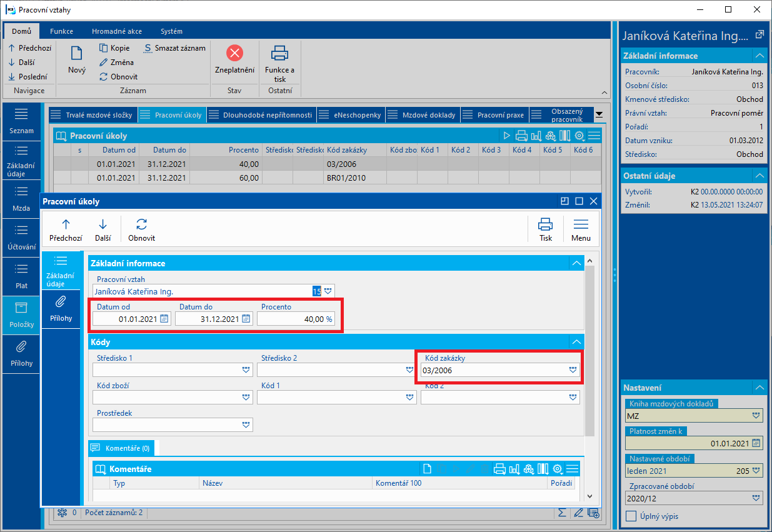Click Předchozí navigation button in ribbon
The height and width of the screenshot is (532, 772).
tap(30, 48)
